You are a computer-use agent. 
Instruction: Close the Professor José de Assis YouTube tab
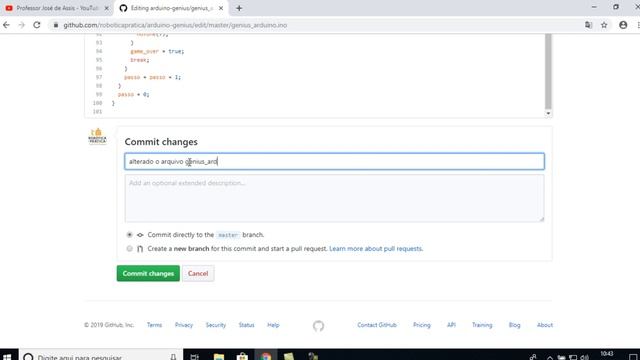point(107,8)
